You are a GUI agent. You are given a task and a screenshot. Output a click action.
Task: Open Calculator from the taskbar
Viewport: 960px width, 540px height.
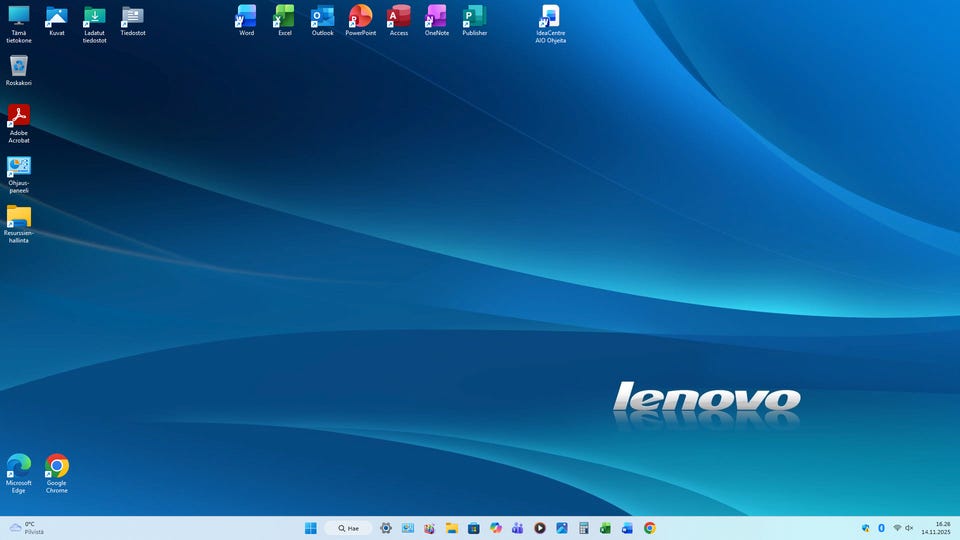pyautogui.click(x=584, y=528)
